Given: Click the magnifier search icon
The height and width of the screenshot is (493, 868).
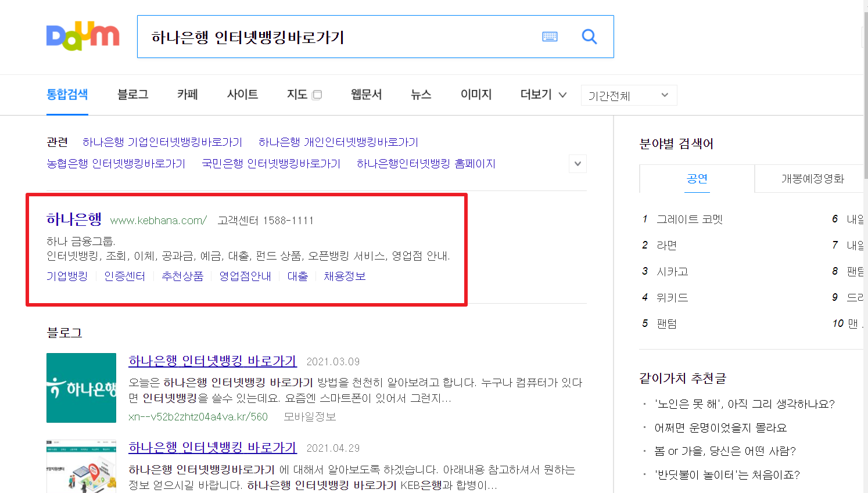Looking at the screenshot, I should pos(589,37).
